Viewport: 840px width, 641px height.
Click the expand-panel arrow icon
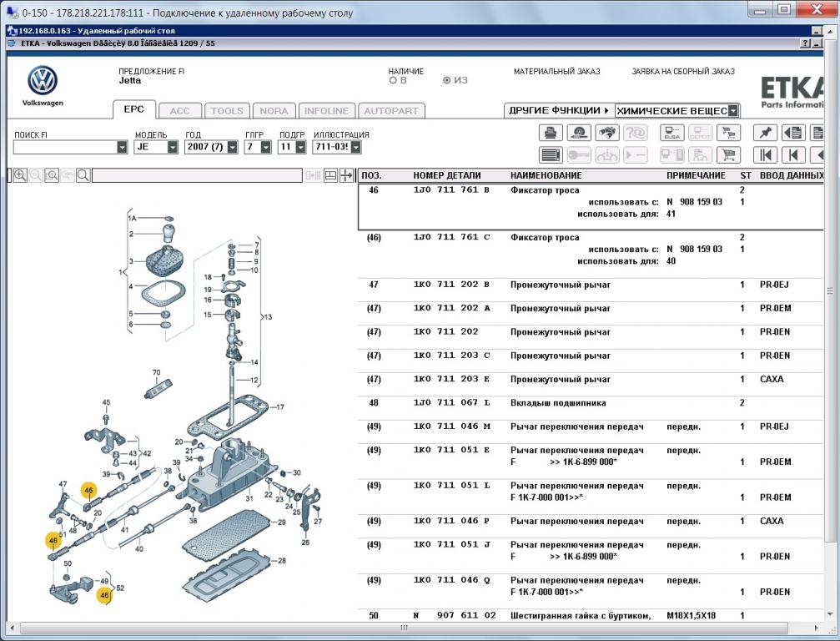point(347,175)
